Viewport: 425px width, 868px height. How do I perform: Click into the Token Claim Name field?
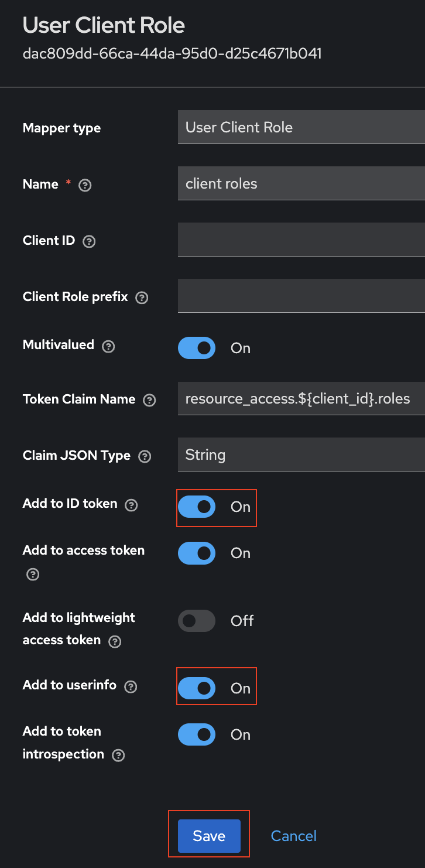click(301, 398)
